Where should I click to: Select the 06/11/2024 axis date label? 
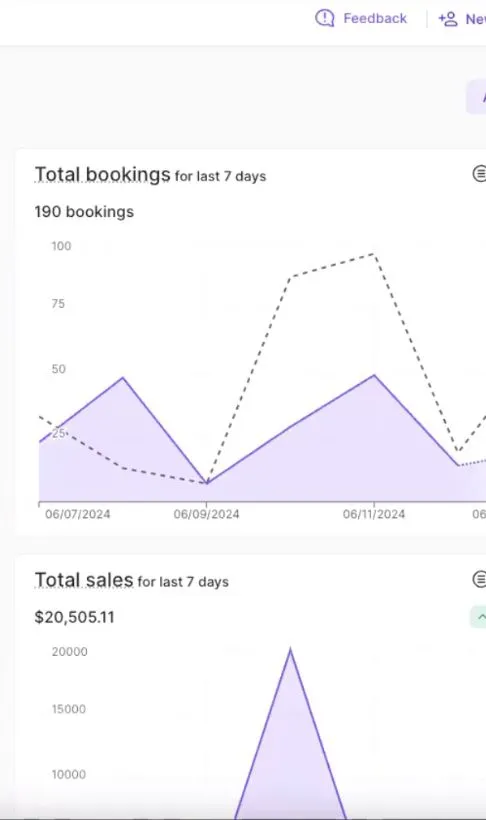pyautogui.click(x=374, y=514)
